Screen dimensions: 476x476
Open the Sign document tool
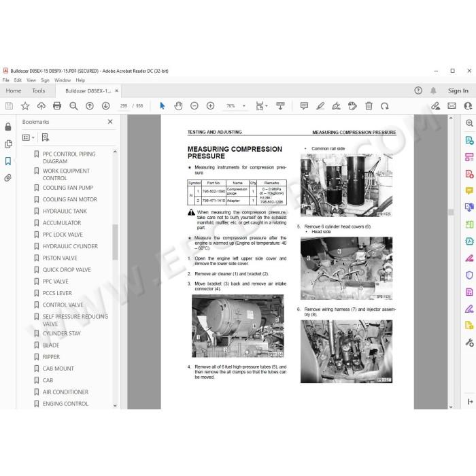pyautogui.click(x=337, y=105)
